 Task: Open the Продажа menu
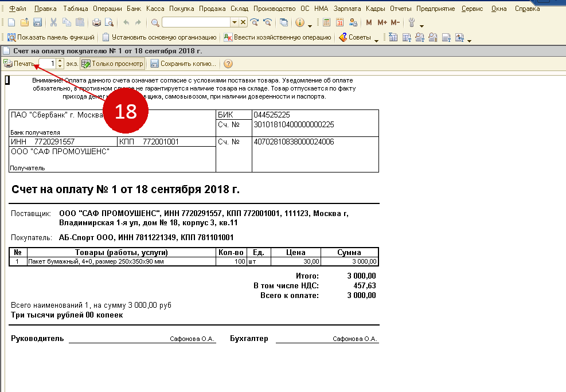212,8
